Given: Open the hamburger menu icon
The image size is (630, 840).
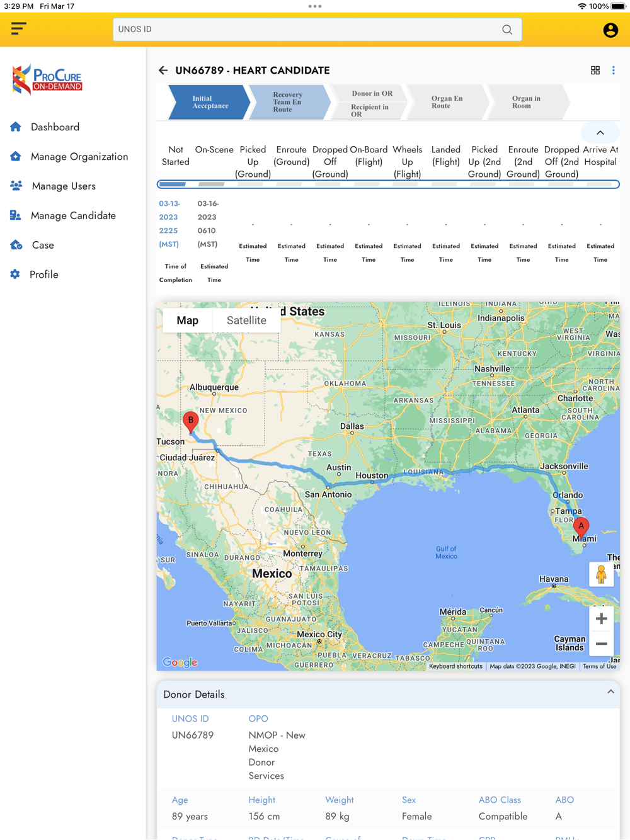Looking at the screenshot, I should pyautogui.click(x=18, y=28).
